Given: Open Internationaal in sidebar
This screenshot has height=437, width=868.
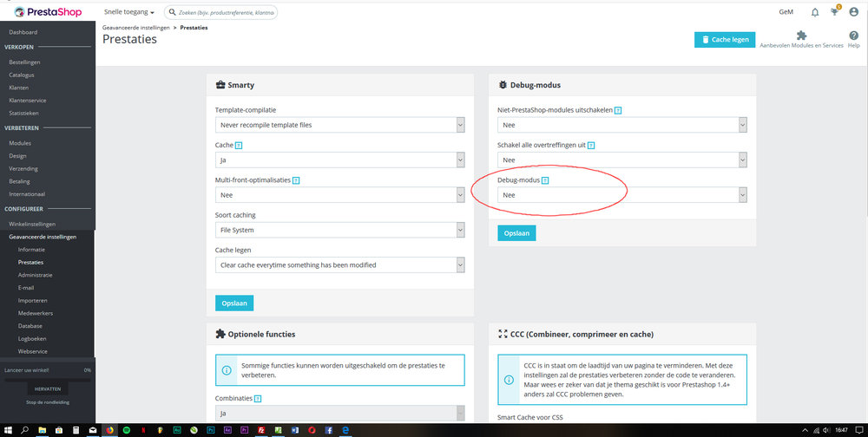Looking at the screenshot, I should 27,194.
